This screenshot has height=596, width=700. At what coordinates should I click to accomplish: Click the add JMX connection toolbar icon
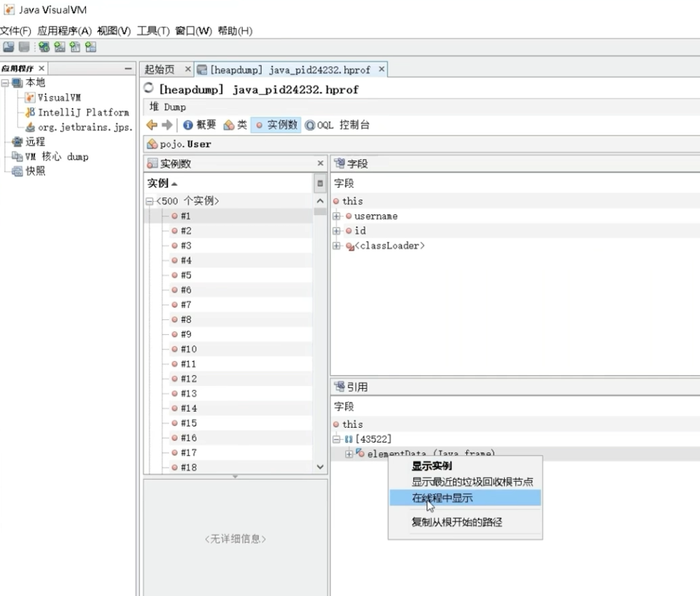(43, 47)
